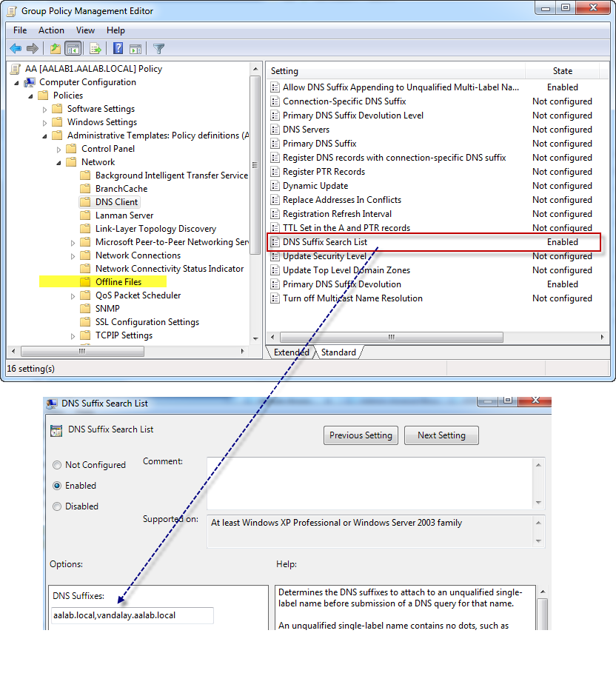616x676 pixels.
Task: Collapse the Administrative Templates node
Action: pos(45,136)
